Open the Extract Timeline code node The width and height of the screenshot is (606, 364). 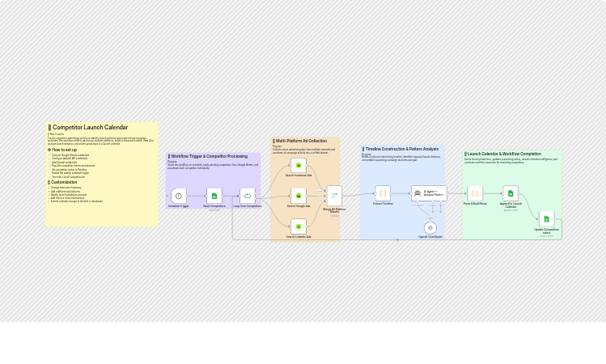383,193
